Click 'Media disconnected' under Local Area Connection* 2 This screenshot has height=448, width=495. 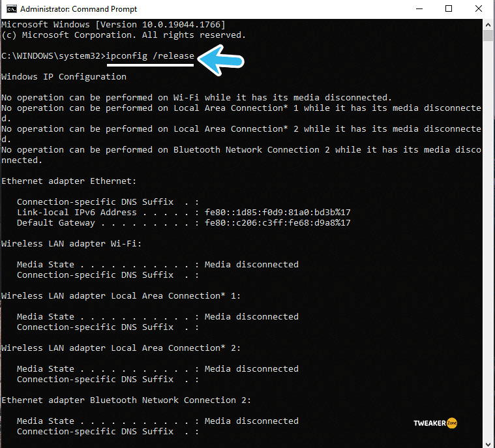(x=251, y=368)
